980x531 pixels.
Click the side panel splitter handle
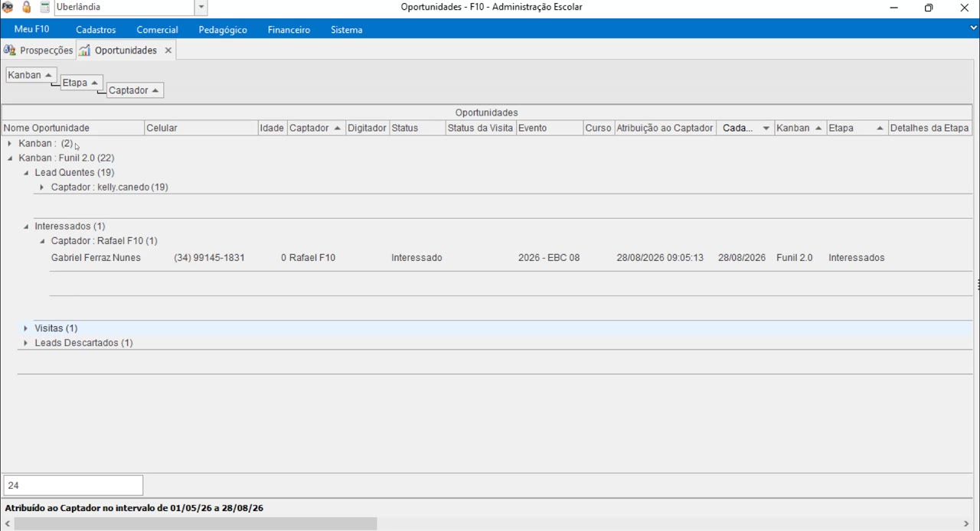click(978, 285)
